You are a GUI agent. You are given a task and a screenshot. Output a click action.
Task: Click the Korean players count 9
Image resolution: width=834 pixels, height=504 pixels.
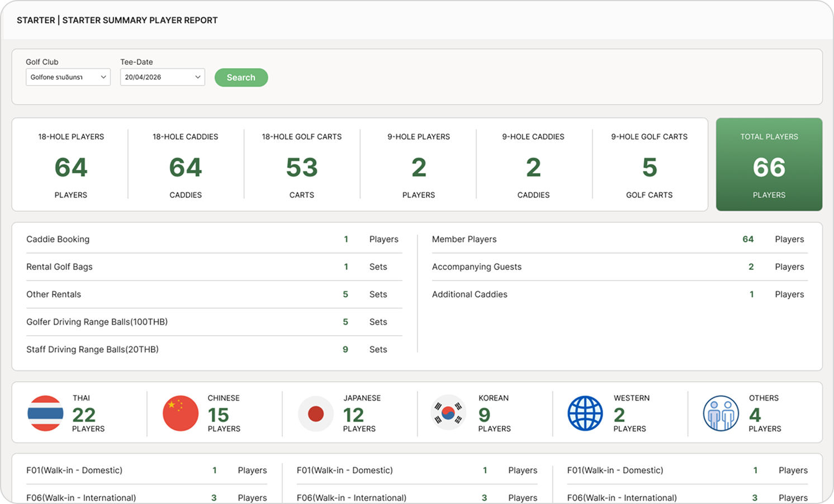click(485, 415)
